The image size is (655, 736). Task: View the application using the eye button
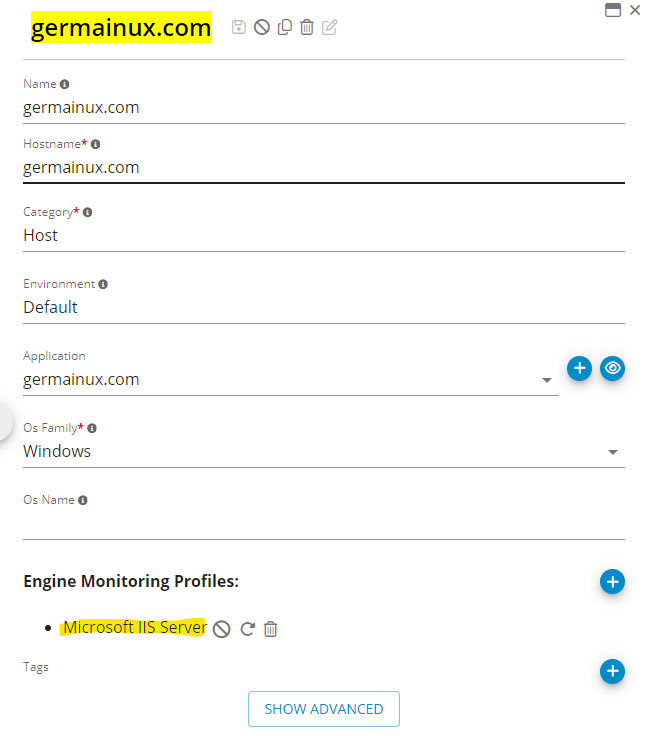click(613, 368)
